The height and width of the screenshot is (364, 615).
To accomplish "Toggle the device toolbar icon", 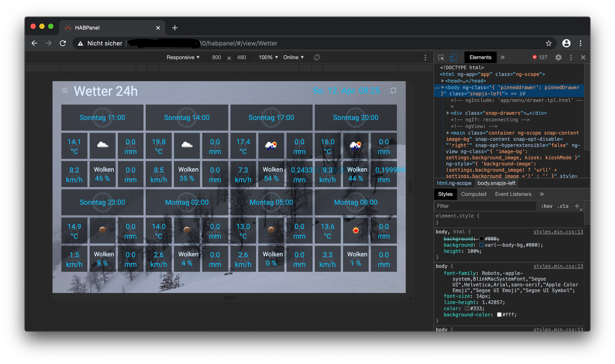I will tap(453, 57).
